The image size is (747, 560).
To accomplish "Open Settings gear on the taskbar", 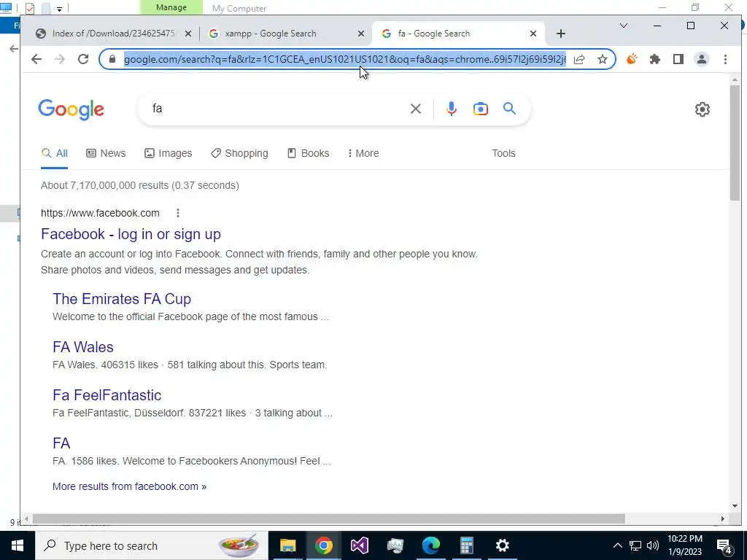I will point(502,545).
